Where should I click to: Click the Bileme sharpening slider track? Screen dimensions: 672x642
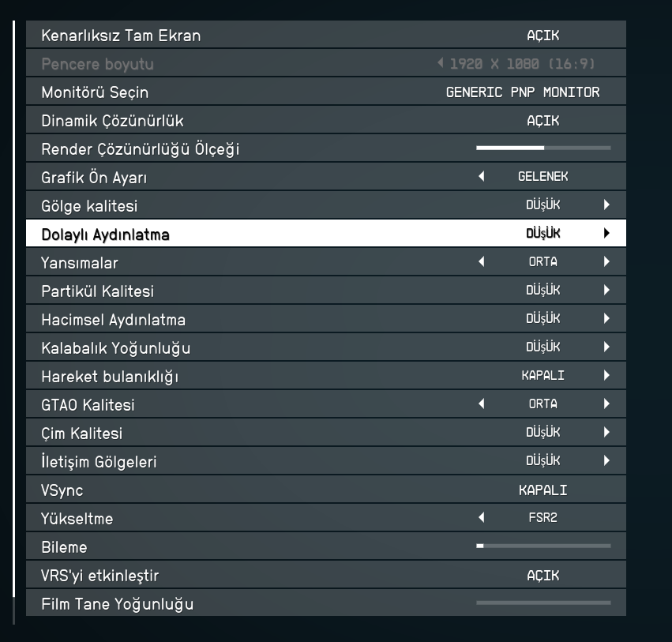pos(543,546)
